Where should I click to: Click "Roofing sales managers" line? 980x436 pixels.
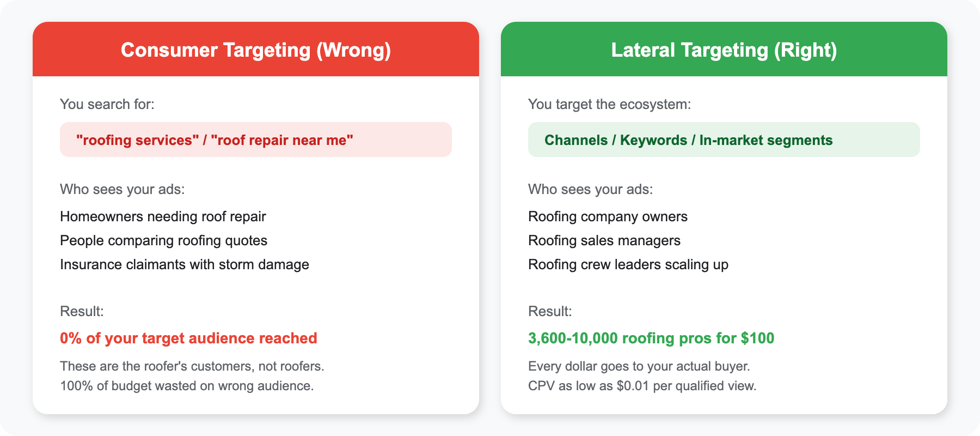pos(604,240)
